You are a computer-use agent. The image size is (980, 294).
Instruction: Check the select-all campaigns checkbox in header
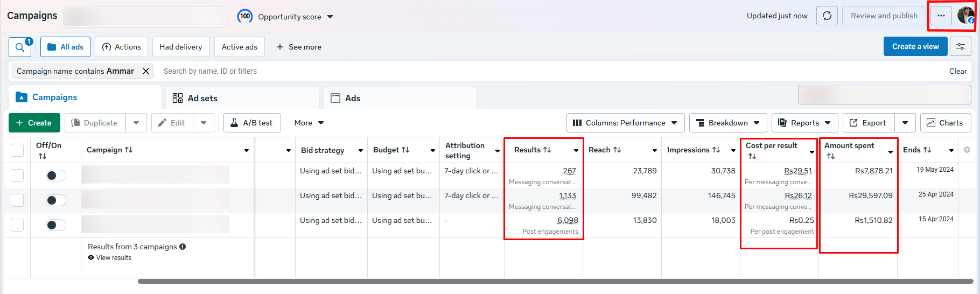click(x=17, y=150)
